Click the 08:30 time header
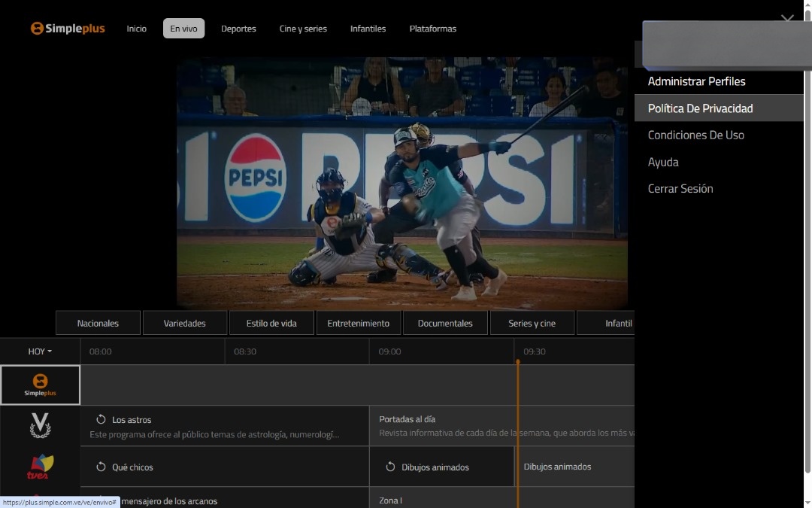Screen dimensions: 812x508 point(245,351)
